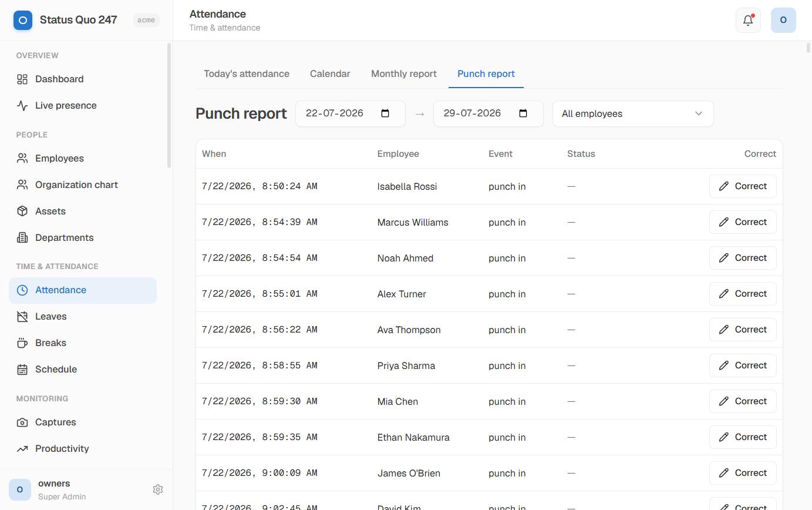This screenshot has width=812, height=510.
Task: Click the Organization chart icon
Action: point(22,184)
